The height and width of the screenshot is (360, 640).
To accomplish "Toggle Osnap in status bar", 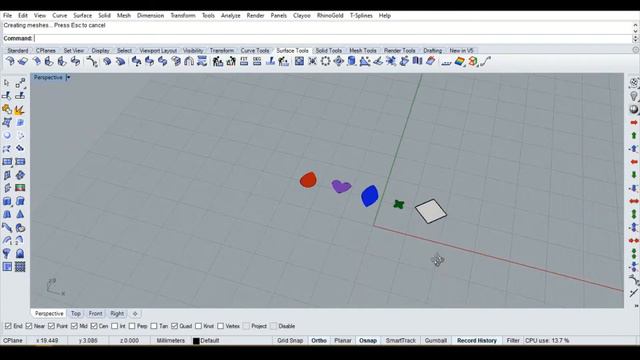I will click(x=368, y=340).
